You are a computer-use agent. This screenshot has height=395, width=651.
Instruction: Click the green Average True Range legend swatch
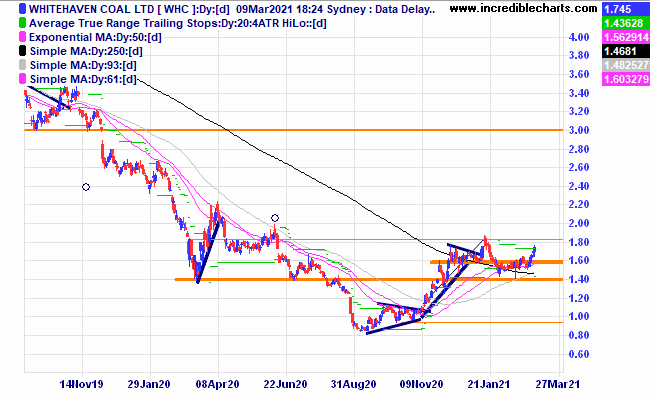point(22,23)
